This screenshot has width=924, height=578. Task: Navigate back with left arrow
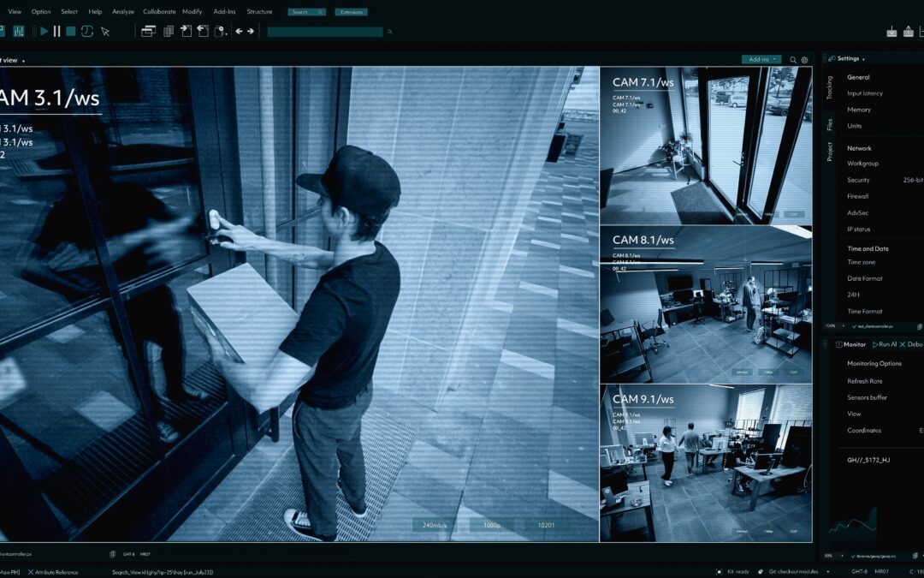click(x=239, y=32)
